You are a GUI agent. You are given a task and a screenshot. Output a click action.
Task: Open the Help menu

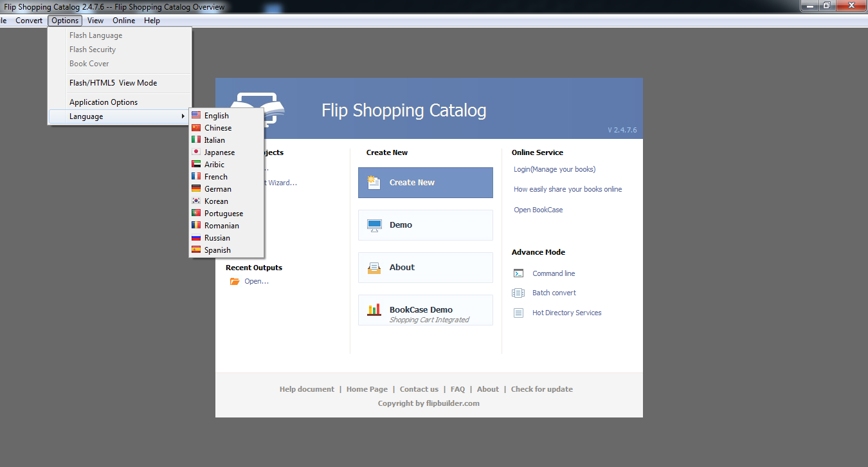pyautogui.click(x=152, y=21)
